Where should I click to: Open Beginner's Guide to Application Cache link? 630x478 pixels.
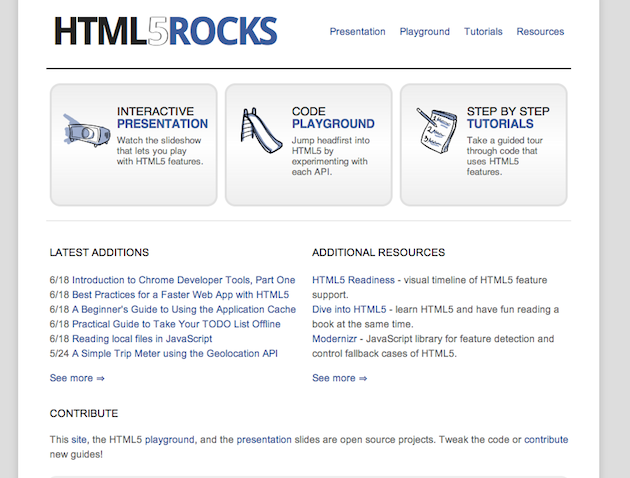[183, 310]
